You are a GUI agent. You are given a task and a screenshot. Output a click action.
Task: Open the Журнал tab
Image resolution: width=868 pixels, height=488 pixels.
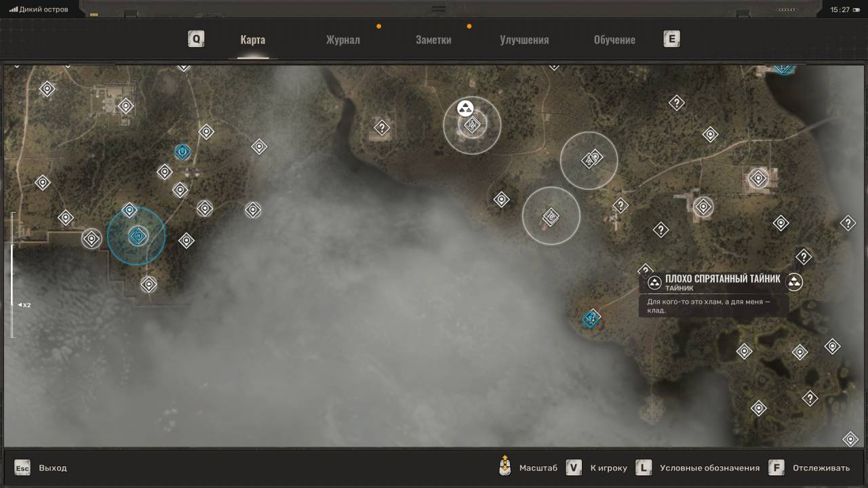coord(342,39)
